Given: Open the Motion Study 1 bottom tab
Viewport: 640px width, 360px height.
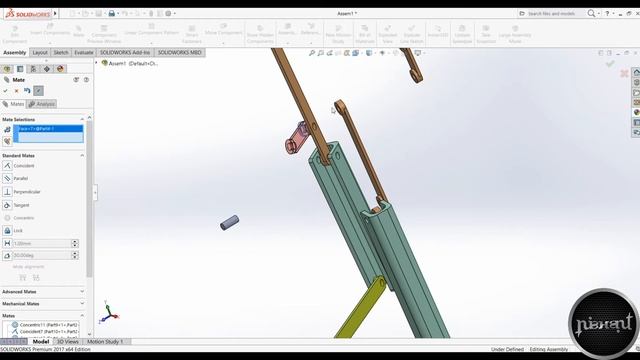Looking at the screenshot, I should click(x=105, y=342).
